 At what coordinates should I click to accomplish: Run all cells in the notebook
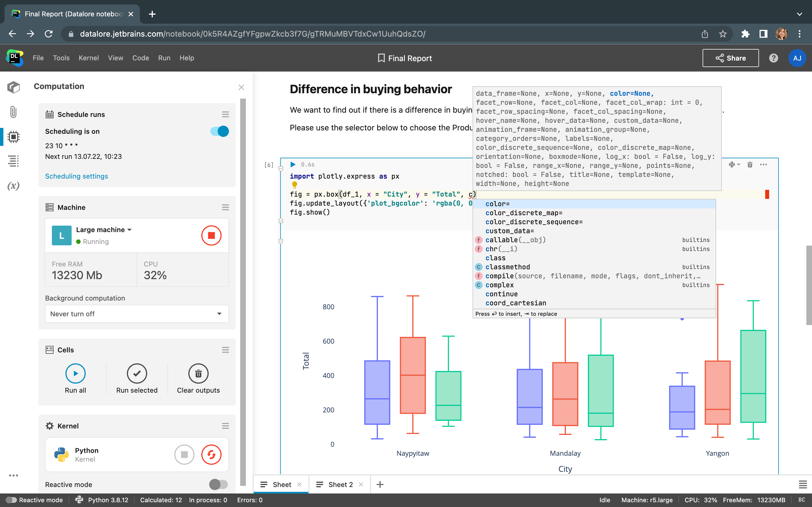point(76,373)
